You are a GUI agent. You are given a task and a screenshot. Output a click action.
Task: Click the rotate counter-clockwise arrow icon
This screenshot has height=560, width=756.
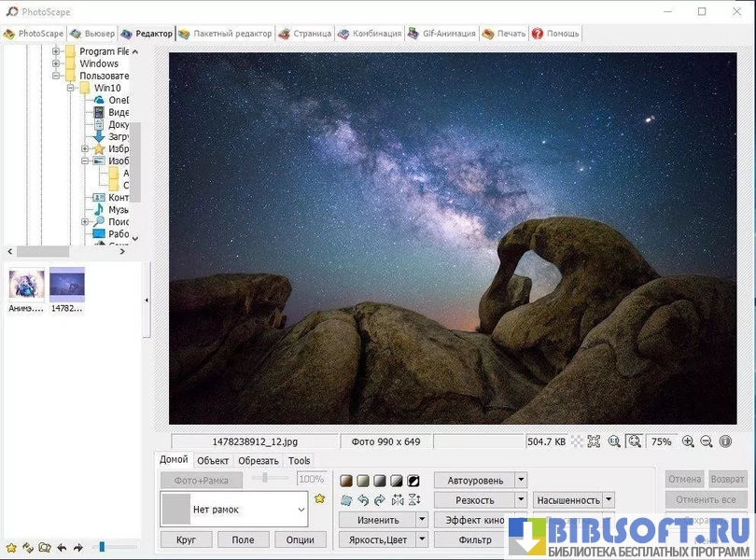363,500
